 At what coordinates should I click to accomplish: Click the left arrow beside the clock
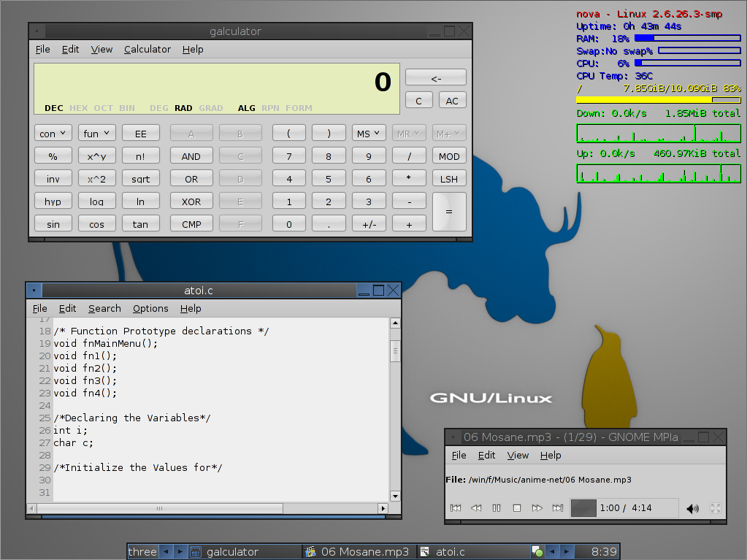tap(552, 551)
